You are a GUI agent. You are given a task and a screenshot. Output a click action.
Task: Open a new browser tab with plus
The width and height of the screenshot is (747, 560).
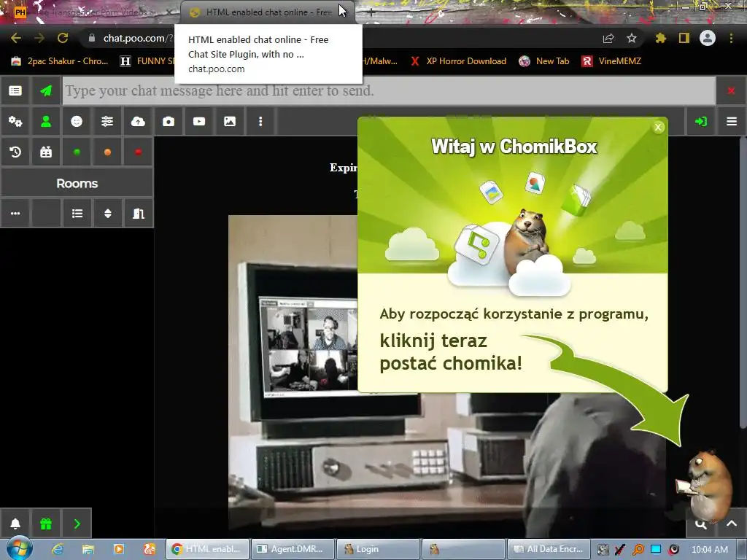click(371, 13)
